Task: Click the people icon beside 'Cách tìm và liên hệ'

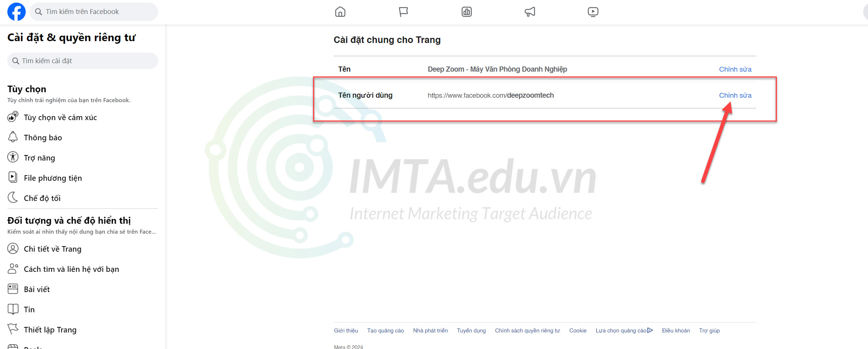Action: [13, 269]
